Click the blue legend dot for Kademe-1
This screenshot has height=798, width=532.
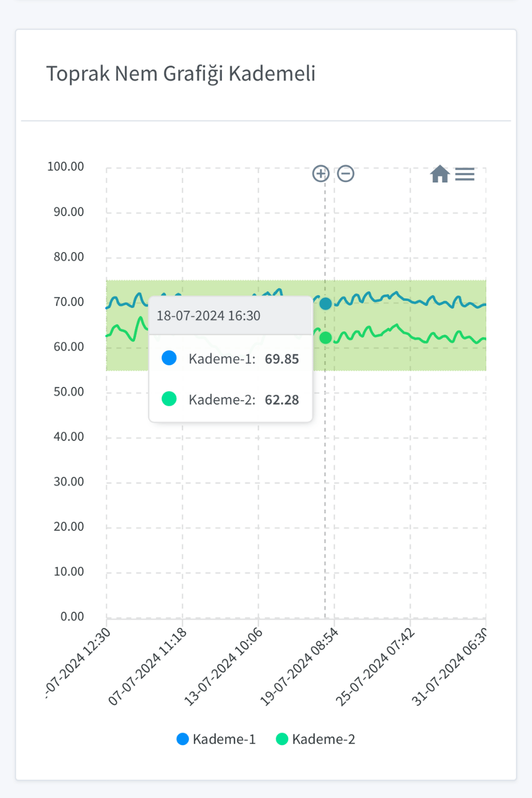(182, 739)
